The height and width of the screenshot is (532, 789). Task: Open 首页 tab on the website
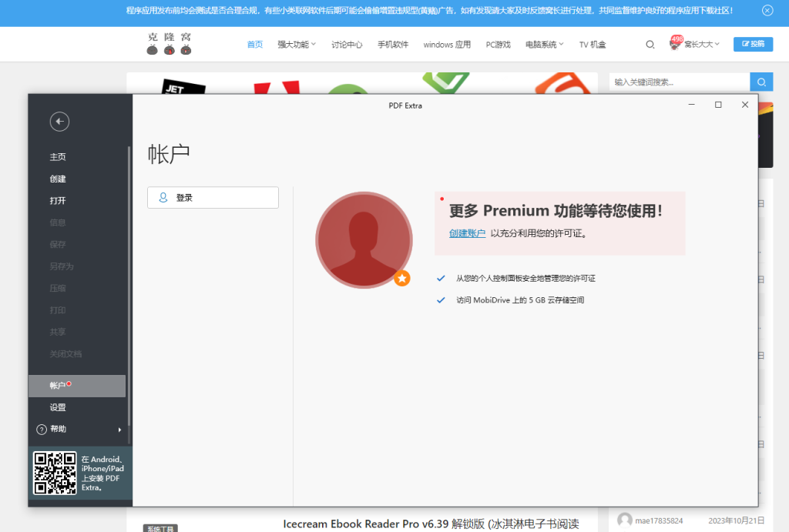pyautogui.click(x=254, y=45)
